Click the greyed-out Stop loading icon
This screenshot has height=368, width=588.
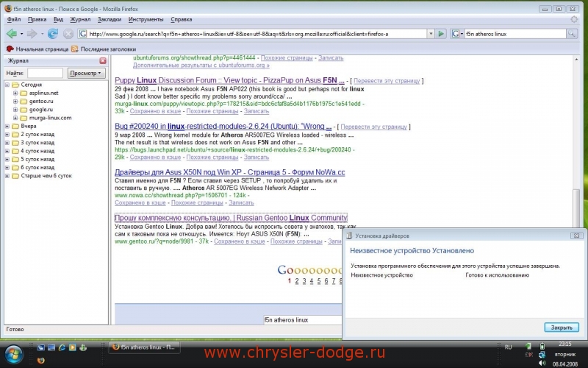(68, 34)
